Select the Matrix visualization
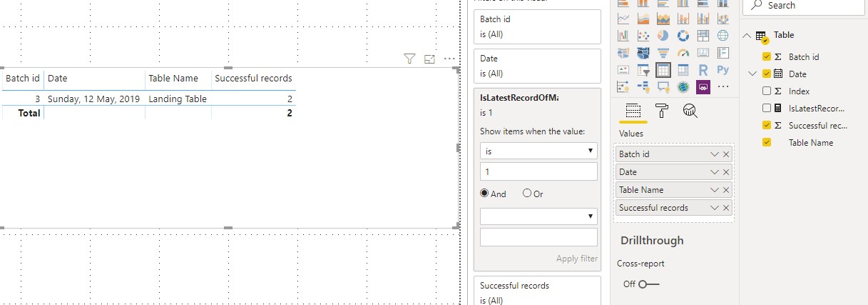 683,69
